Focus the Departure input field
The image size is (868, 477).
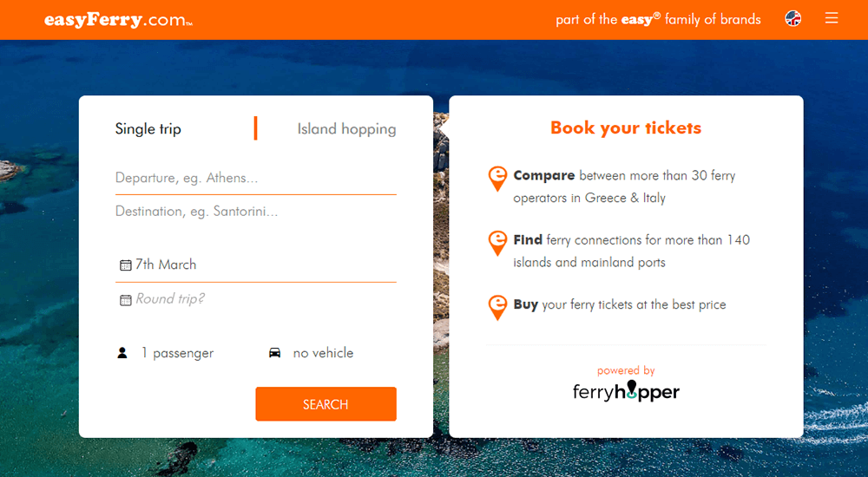tap(256, 178)
